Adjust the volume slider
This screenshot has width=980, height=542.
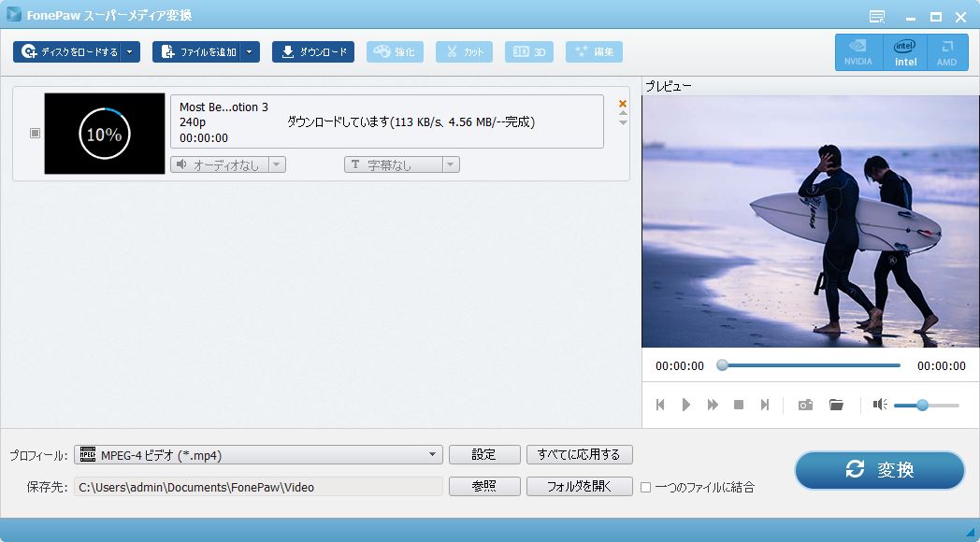pyautogui.click(x=922, y=405)
